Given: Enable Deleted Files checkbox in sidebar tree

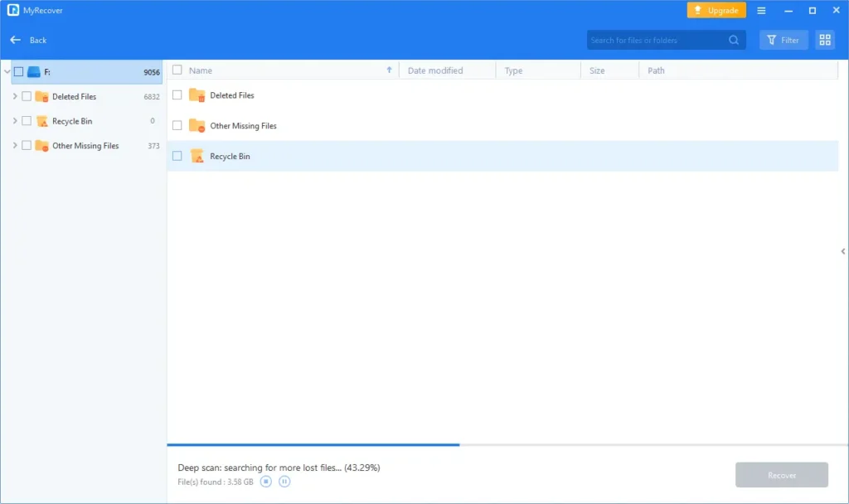Looking at the screenshot, I should coord(27,96).
